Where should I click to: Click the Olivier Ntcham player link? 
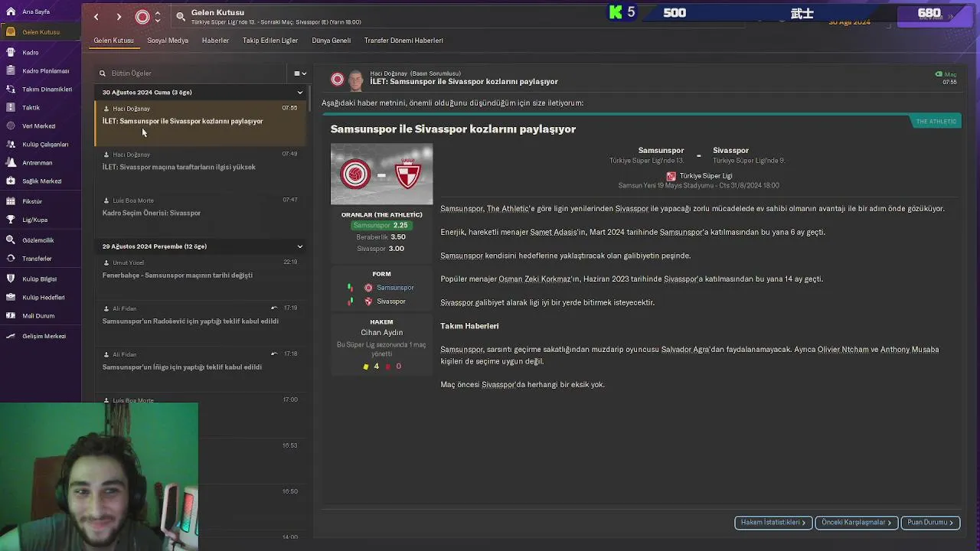pyautogui.click(x=842, y=350)
